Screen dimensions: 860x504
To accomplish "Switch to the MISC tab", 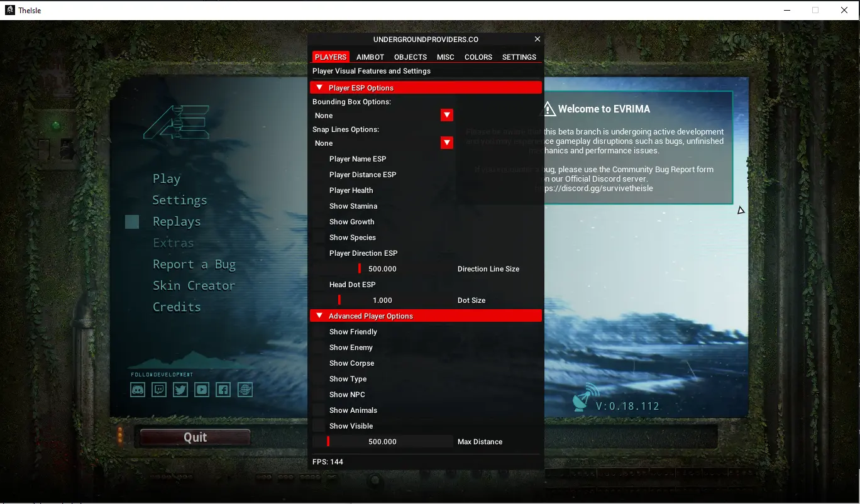I will coord(446,57).
